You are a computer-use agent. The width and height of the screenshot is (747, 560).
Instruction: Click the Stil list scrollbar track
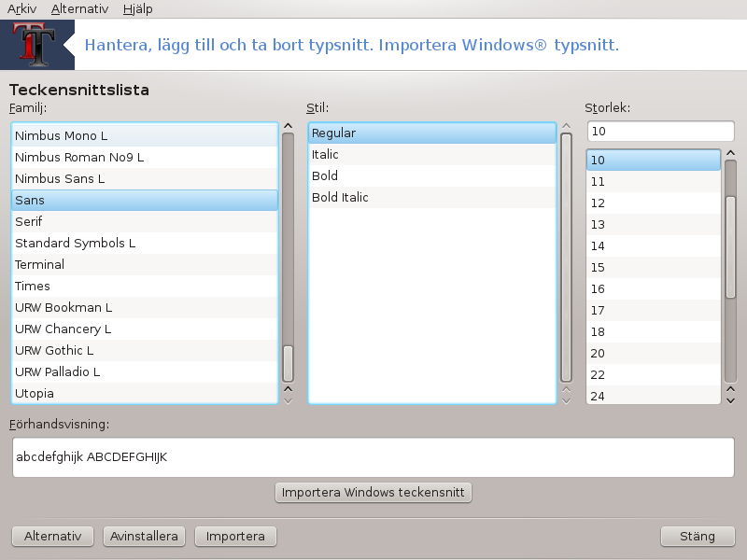pyautogui.click(x=566, y=258)
